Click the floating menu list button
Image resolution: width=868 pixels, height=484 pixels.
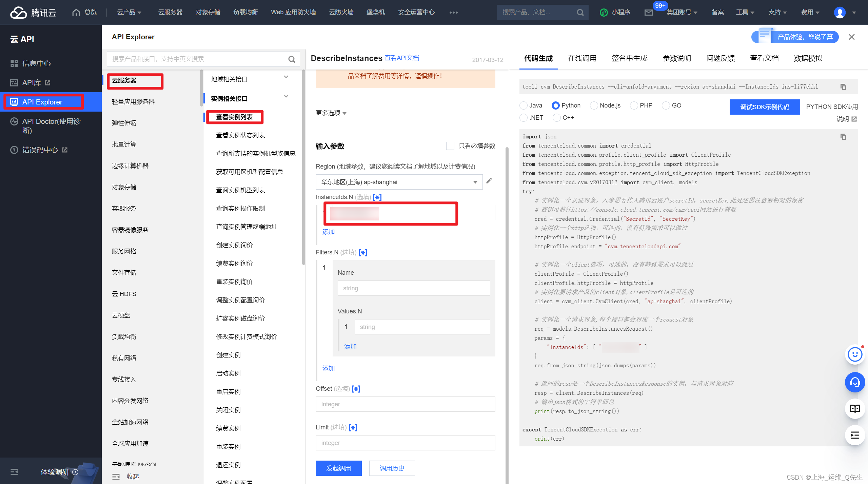pos(855,435)
